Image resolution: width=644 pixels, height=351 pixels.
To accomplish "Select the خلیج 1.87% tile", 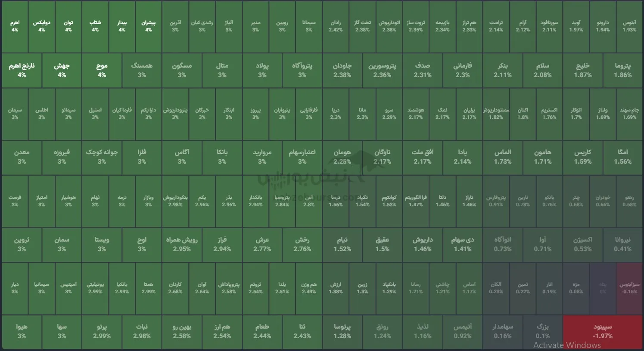I will [x=583, y=70].
